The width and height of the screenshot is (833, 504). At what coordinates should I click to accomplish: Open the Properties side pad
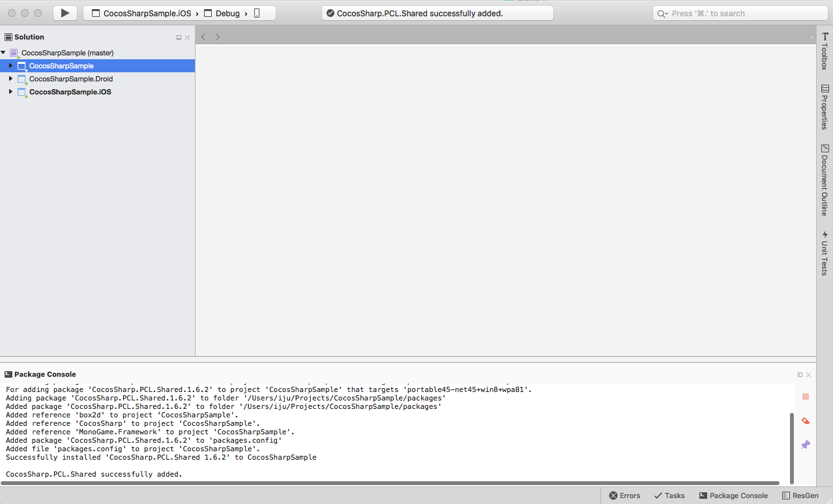tap(825, 107)
